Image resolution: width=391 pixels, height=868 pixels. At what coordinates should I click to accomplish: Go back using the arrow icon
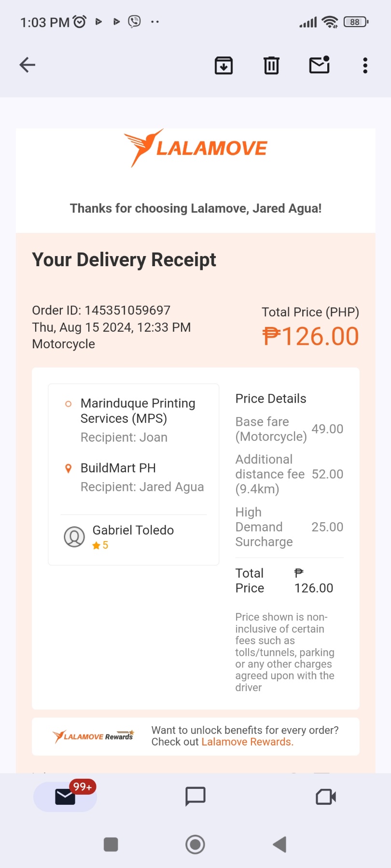pos(28,65)
